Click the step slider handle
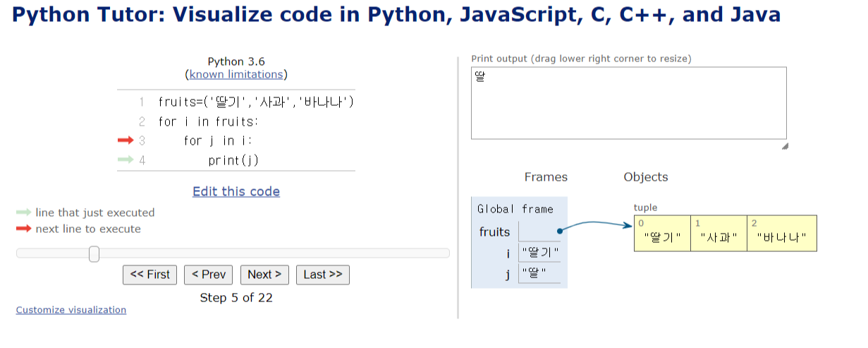Viewport: 868px width, 348px height. (x=94, y=253)
